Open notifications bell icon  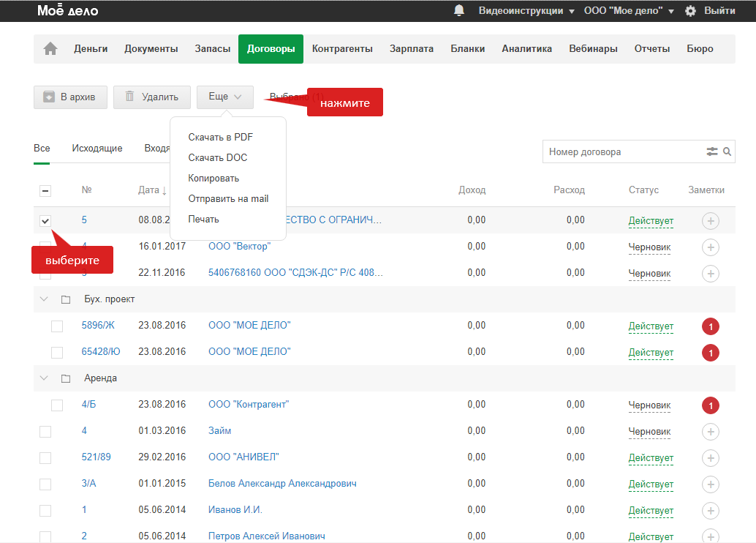click(459, 11)
